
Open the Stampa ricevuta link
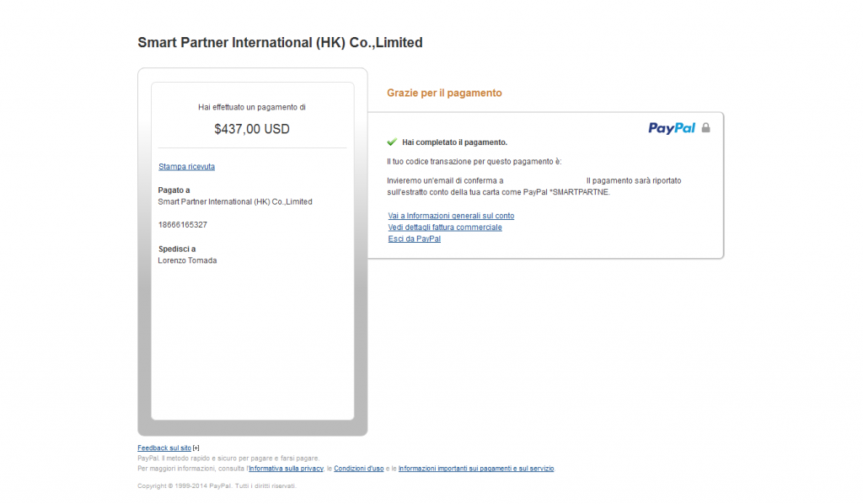point(186,167)
